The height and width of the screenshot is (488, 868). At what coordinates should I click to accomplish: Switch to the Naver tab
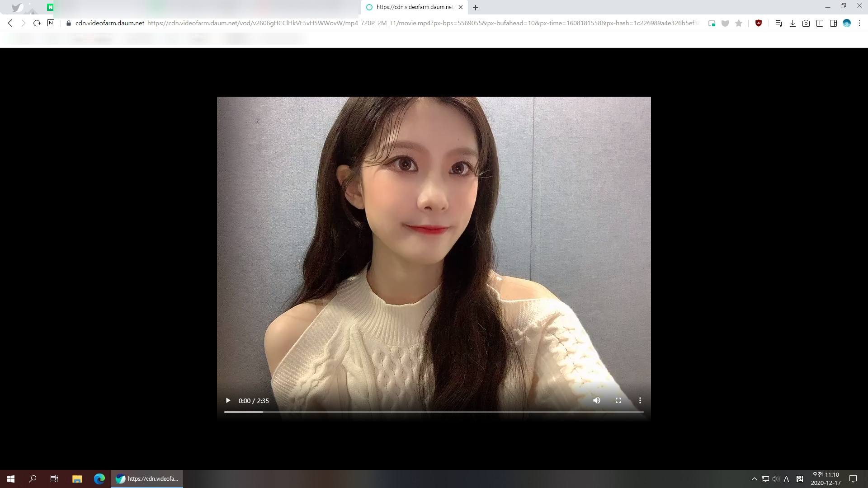coord(50,7)
